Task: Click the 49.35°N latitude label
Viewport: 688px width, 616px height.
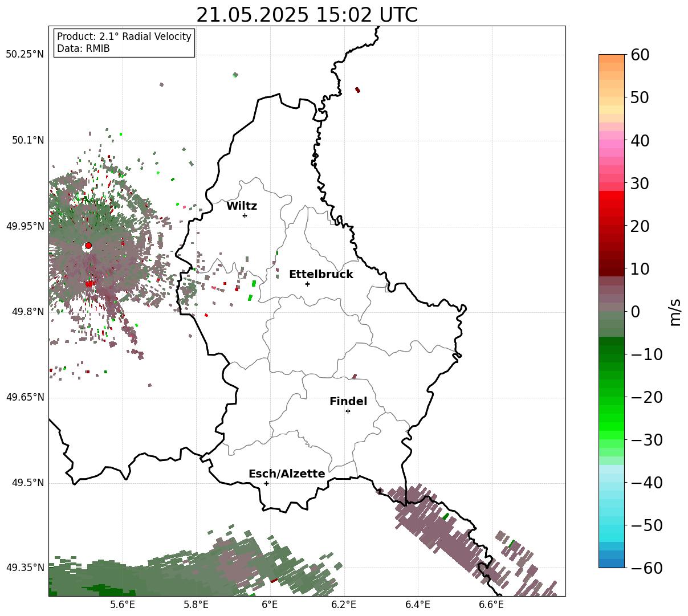Action: (25, 568)
